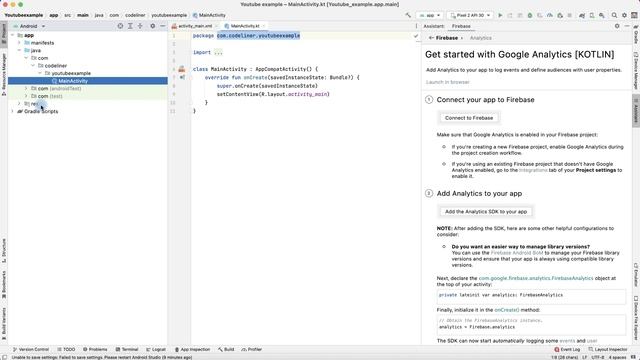Expand the com (androidTest) package
640x360 pixels.
26,88
